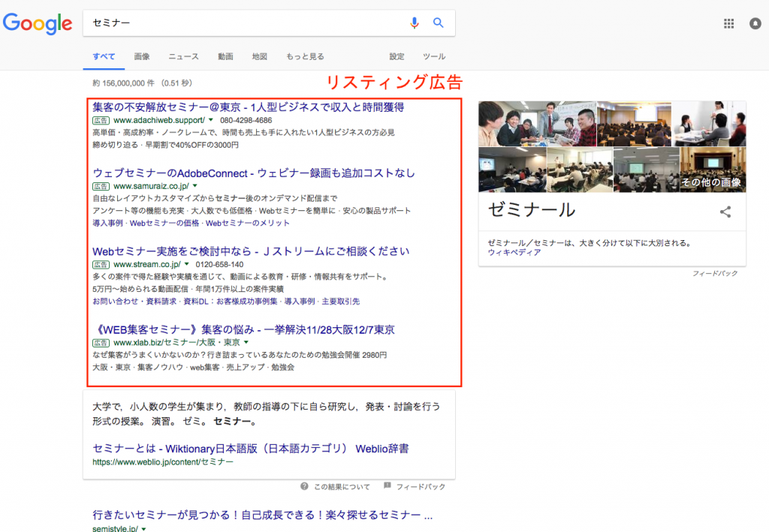Start voice search with the microphone icon
769x532 pixels.
coord(415,23)
